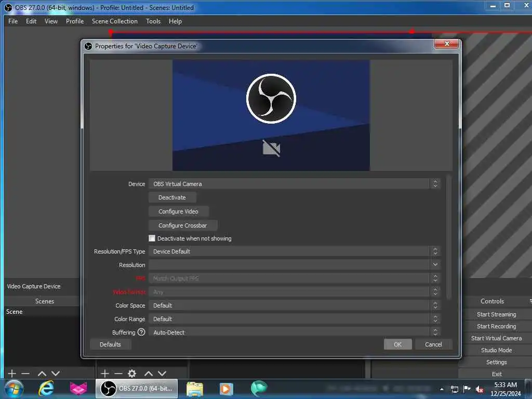Open the Color Space dropdown
The height and width of the screenshot is (399, 532).
tap(295, 305)
